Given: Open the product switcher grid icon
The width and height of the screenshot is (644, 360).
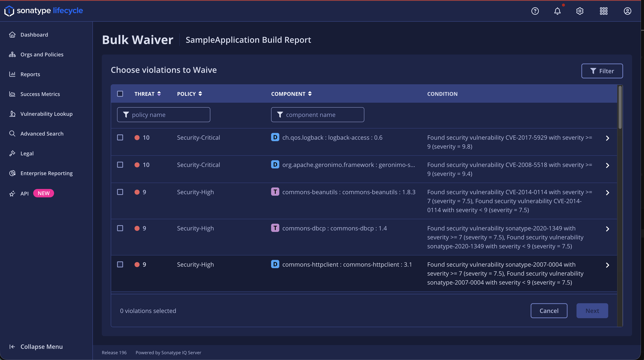Looking at the screenshot, I should [604, 11].
